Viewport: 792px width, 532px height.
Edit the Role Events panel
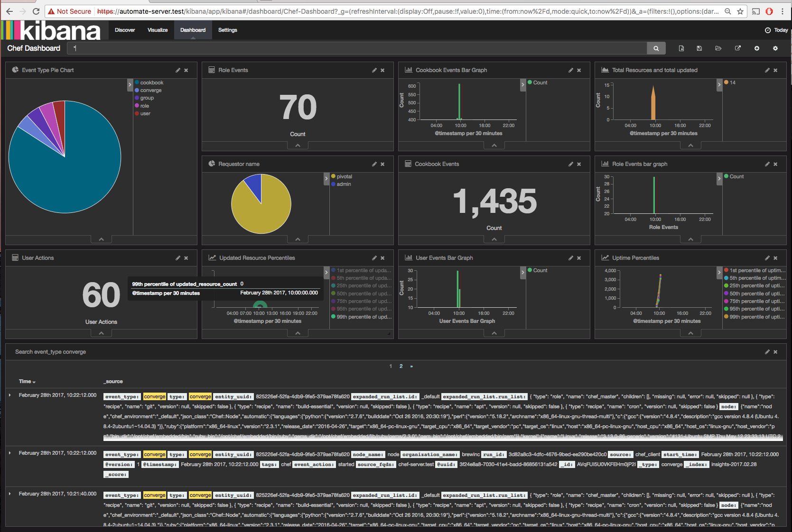(374, 70)
